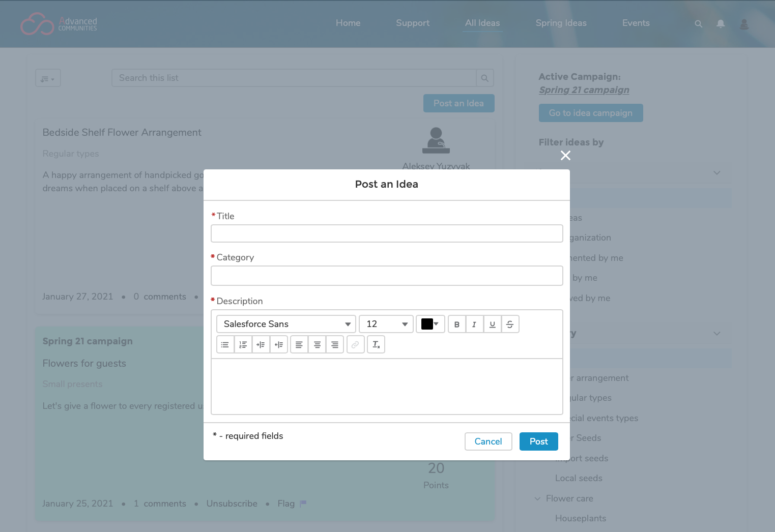Toggle italic formatting in description editor
This screenshot has height=532, width=775.
coord(474,324)
